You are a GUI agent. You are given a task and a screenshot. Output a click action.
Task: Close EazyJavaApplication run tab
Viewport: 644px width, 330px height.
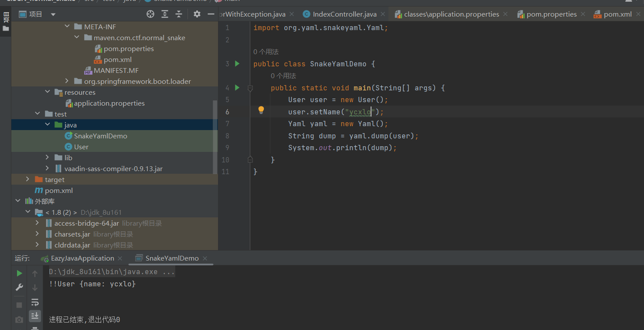[x=120, y=258]
